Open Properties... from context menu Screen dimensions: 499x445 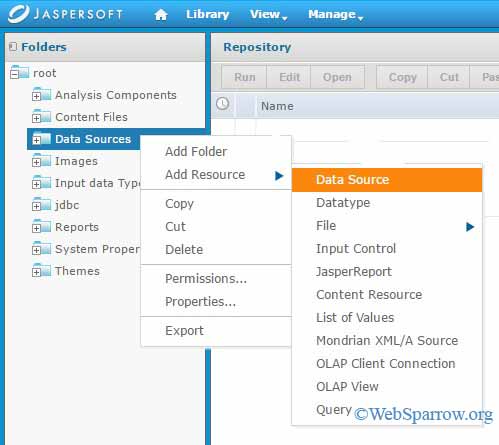coord(216,301)
